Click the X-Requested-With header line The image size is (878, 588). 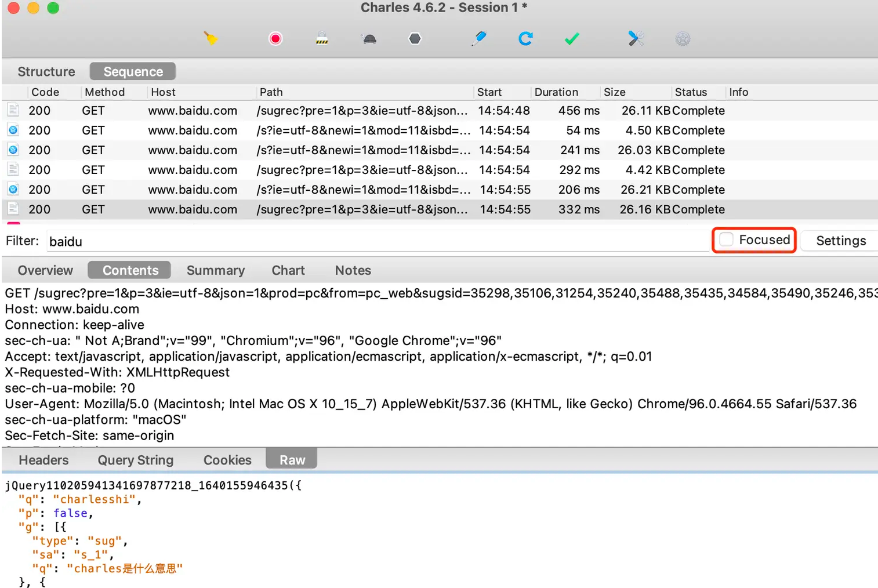pyautogui.click(x=117, y=372)
